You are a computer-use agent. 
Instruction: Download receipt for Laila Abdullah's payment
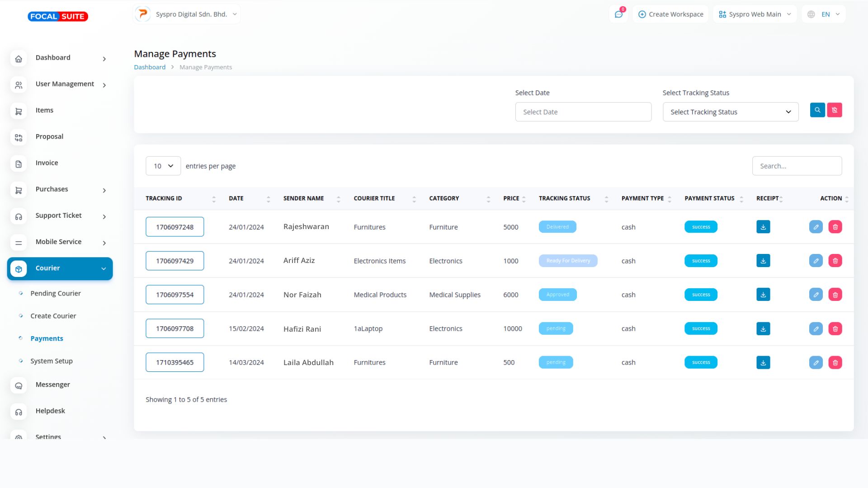(763, 362)
